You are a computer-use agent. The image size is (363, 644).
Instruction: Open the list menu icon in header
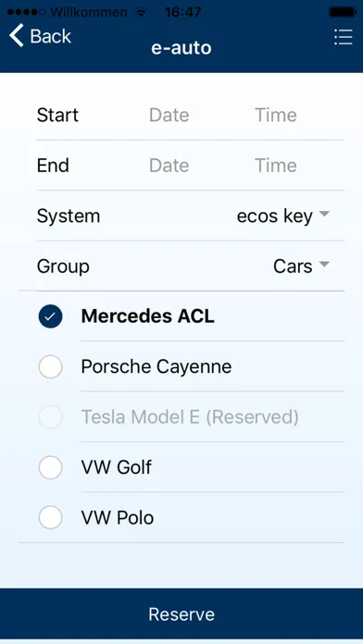tap(344, 37)
